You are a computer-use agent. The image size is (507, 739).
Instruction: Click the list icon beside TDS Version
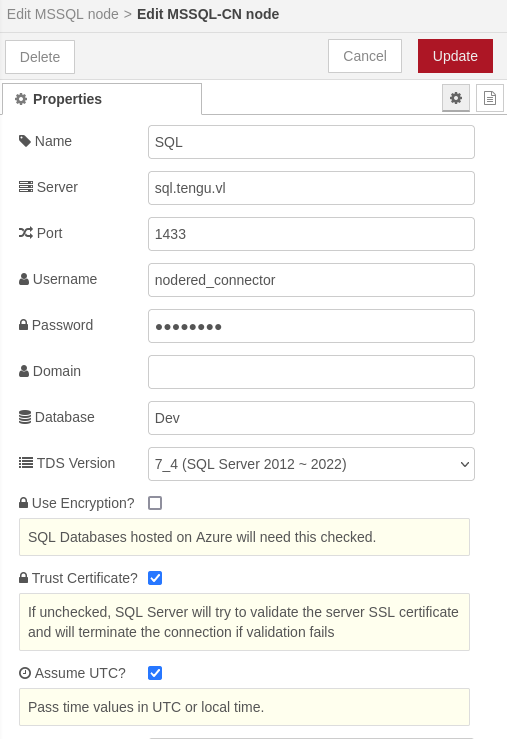[26, 463]
